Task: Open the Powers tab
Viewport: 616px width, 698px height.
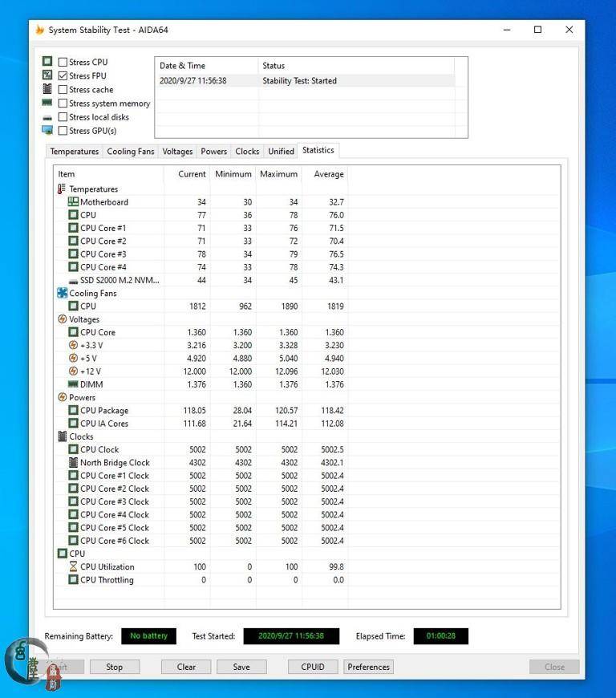Action: [x=213, y=152]
